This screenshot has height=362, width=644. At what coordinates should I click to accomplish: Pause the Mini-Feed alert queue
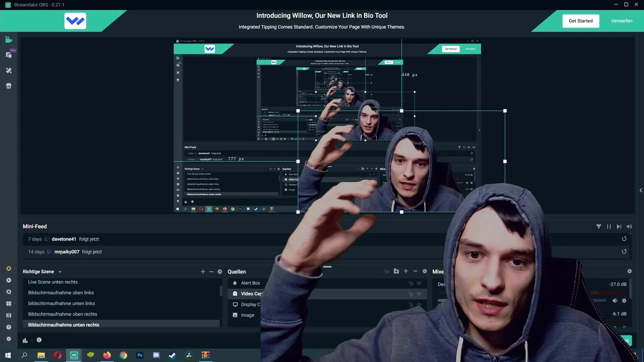(609, 227)
